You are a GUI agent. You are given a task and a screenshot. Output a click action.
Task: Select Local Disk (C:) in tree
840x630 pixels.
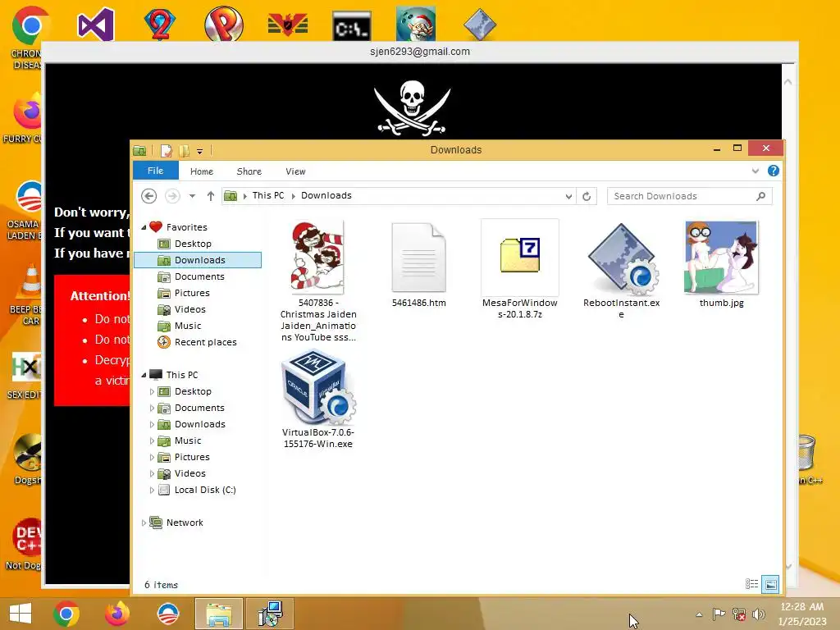coord(204,490)
